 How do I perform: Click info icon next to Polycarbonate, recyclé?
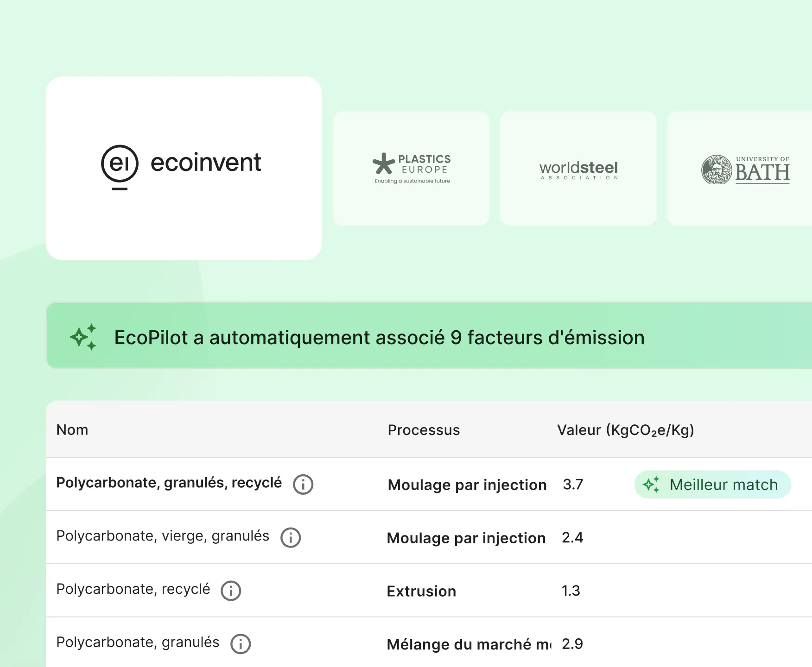click(x=231, y=591)
